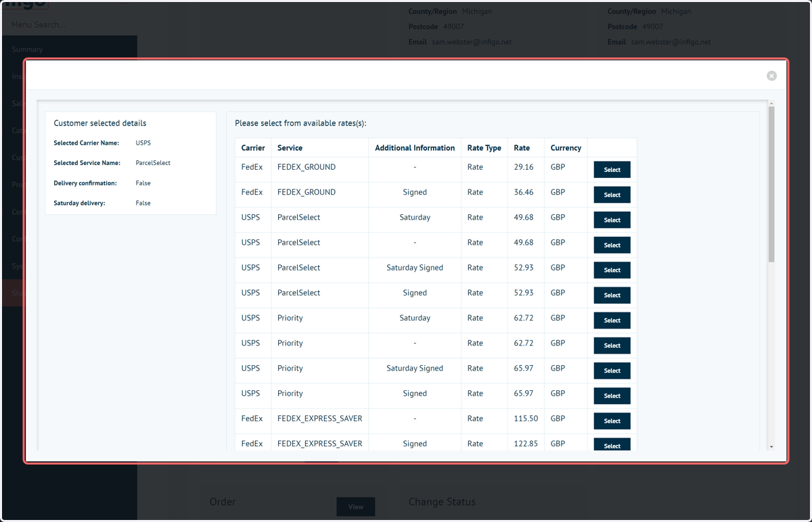This screenshot has height=522, width=812.
Task: Click the Carrier column header
Action: pyautogui.click(x=253, y=147)
